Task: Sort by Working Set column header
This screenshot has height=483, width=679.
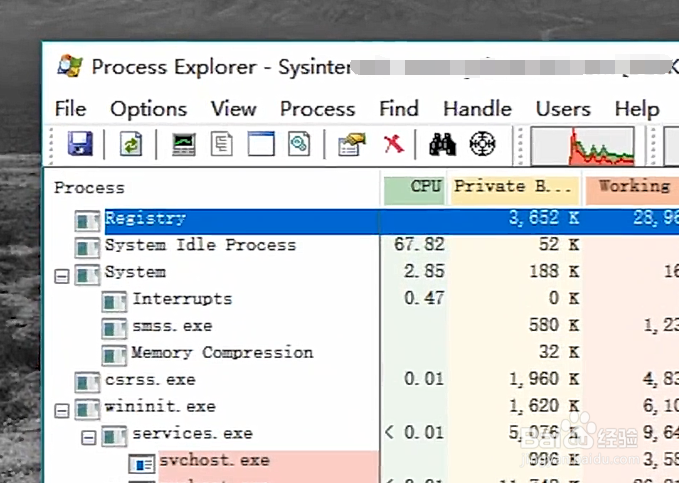Action: pyautogui.click(x=633, y=190)
